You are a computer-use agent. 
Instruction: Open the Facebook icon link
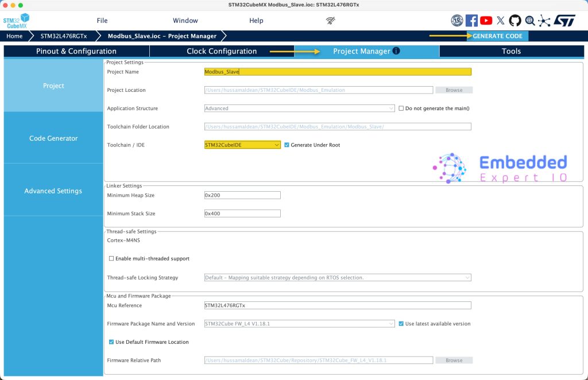click(471, 21)
